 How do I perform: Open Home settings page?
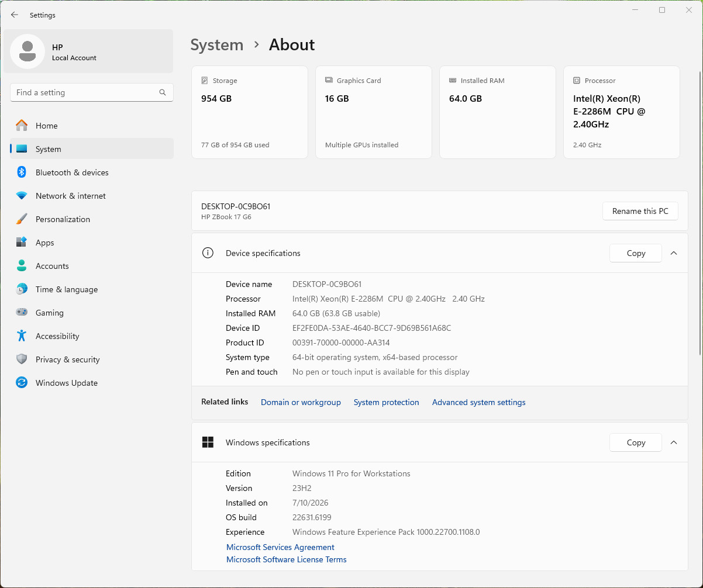(92, 126)
